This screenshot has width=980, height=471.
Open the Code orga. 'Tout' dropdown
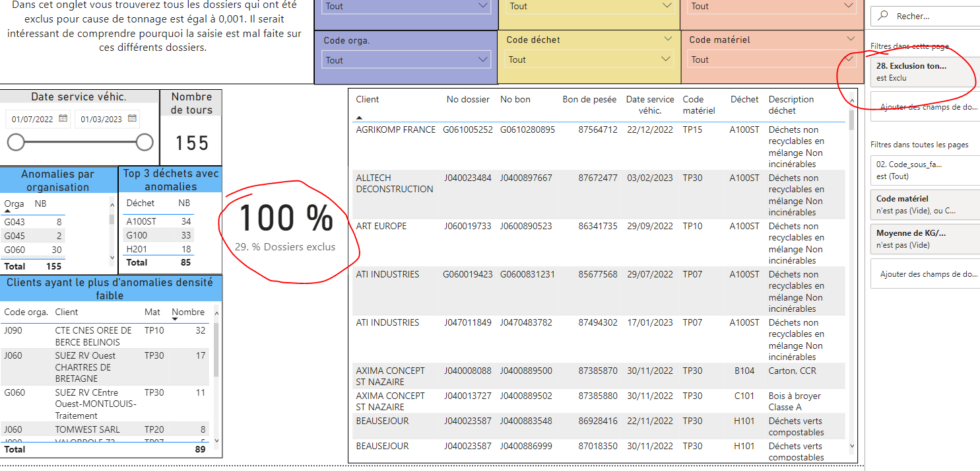[x=407, y=60]
